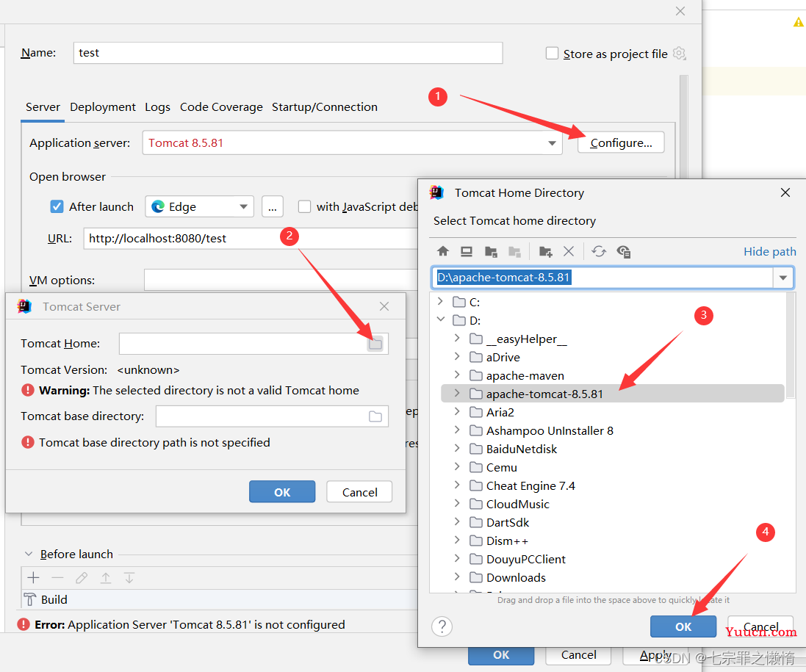Click OK in Tomcat Server dialog

click(x=282, y=491)
